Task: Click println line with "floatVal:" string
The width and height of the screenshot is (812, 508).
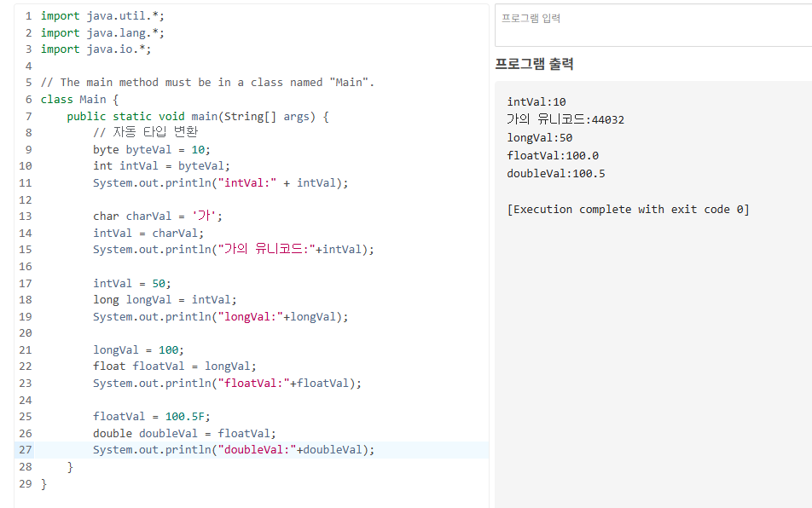Action: pyautogui.click(x=228, y=384)
